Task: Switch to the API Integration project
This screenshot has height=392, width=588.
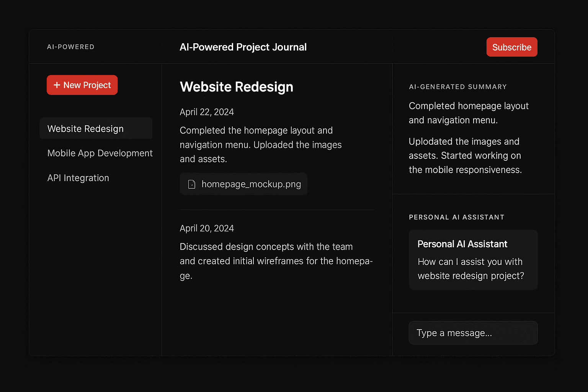Action: click(x=78, y=178)
